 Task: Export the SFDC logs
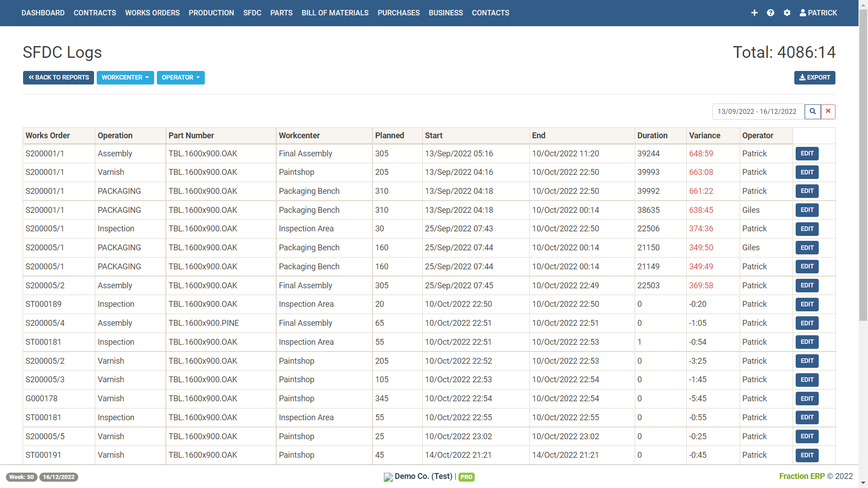(x=815, y=78)
